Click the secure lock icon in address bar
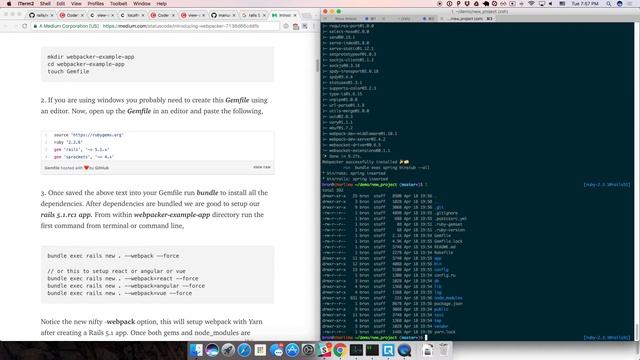This screenshot has width=640, height=360. 36,26
